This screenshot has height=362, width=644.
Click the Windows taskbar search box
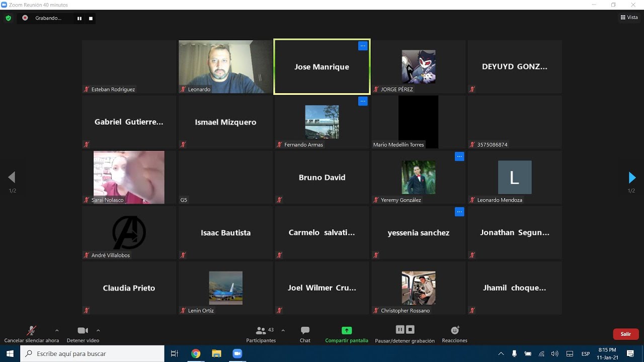(x=93, y=353)
